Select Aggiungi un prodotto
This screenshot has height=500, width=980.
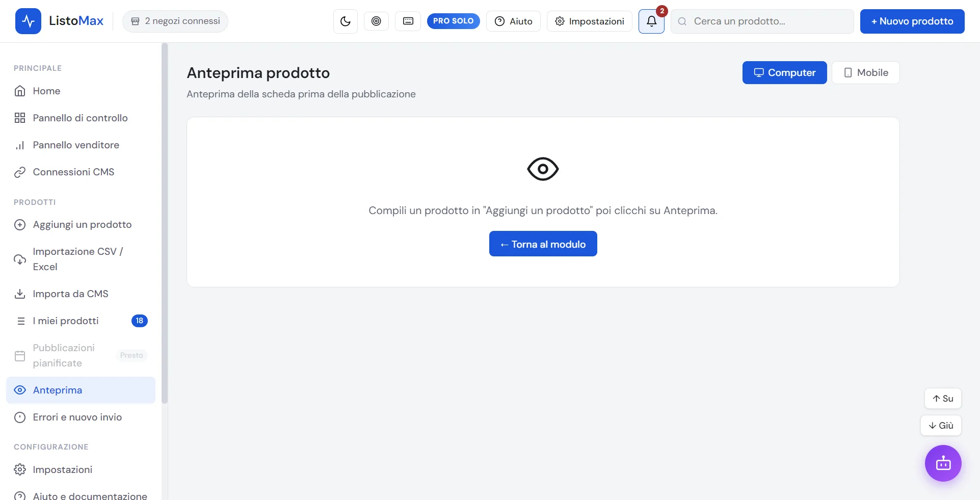tap(81, 224)
